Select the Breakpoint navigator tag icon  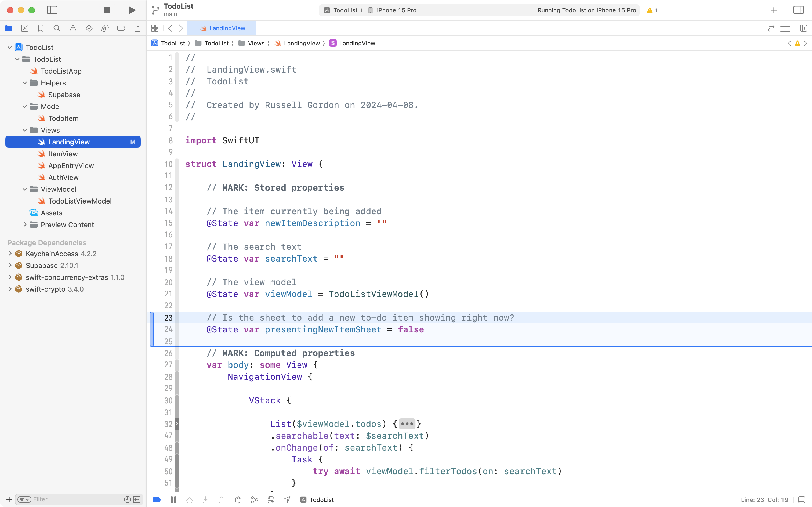point(121,28)
